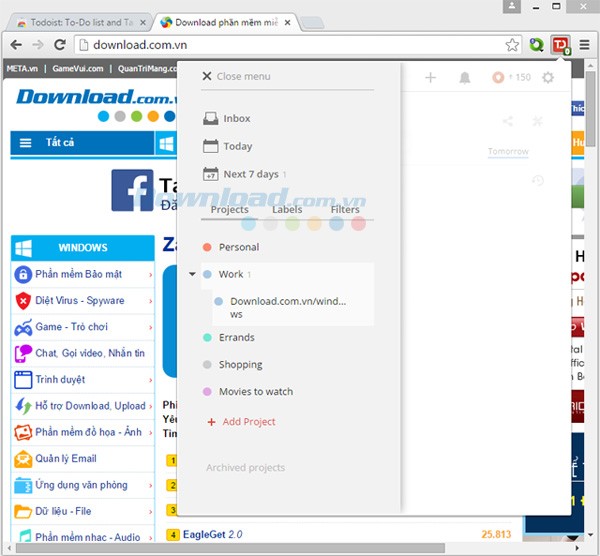The height and width of the screenshot is (556, 600).
Task: Open the Today calendar view
Action: pos(237,146)
